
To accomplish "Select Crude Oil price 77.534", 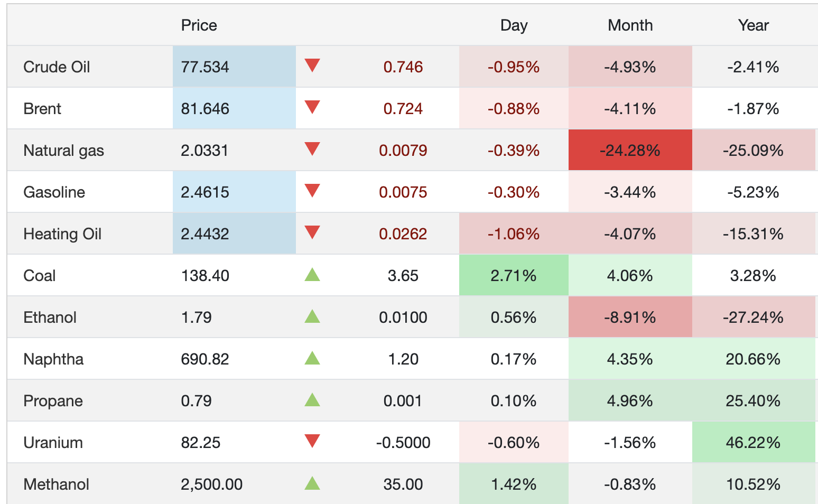I will pos(205,67).
